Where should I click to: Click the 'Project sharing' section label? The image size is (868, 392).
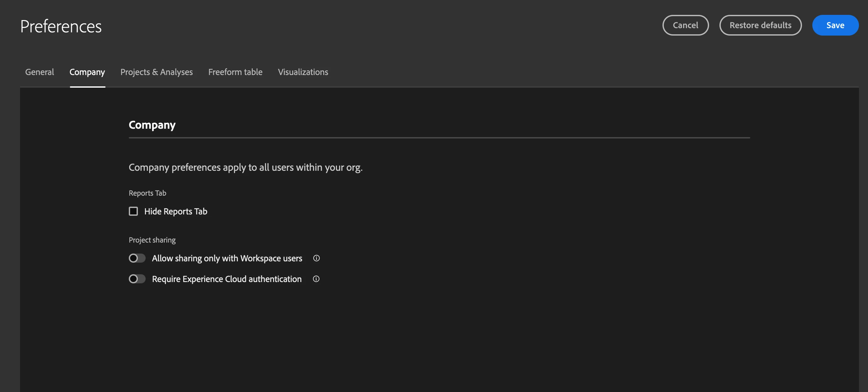(152, 240)
